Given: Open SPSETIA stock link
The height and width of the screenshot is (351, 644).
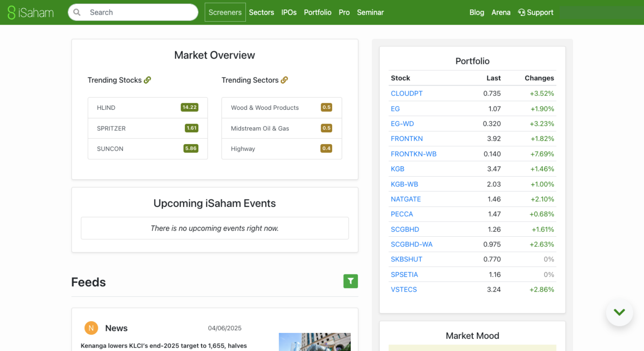Looking at the screenshot, I should (x=404, y=274).
